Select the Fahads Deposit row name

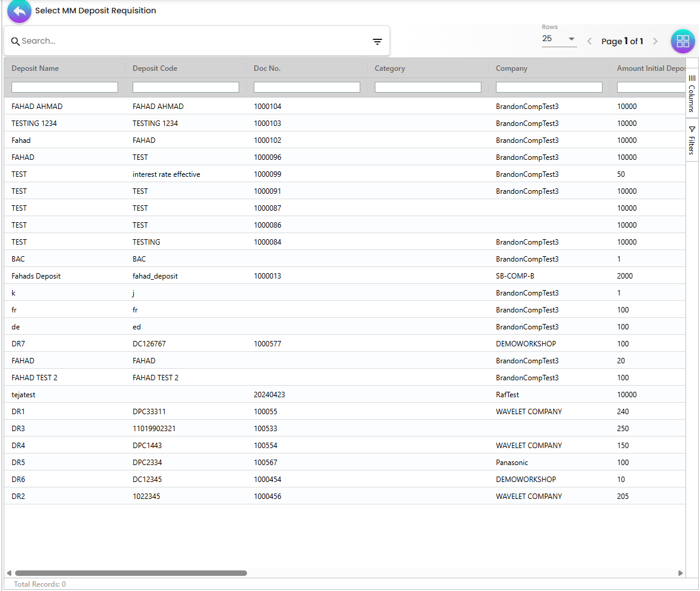[x=36, y=276]
